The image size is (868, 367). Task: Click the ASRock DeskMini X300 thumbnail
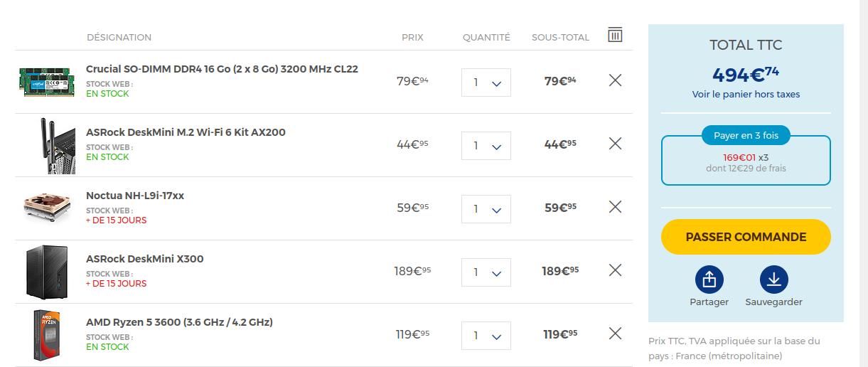45,272
